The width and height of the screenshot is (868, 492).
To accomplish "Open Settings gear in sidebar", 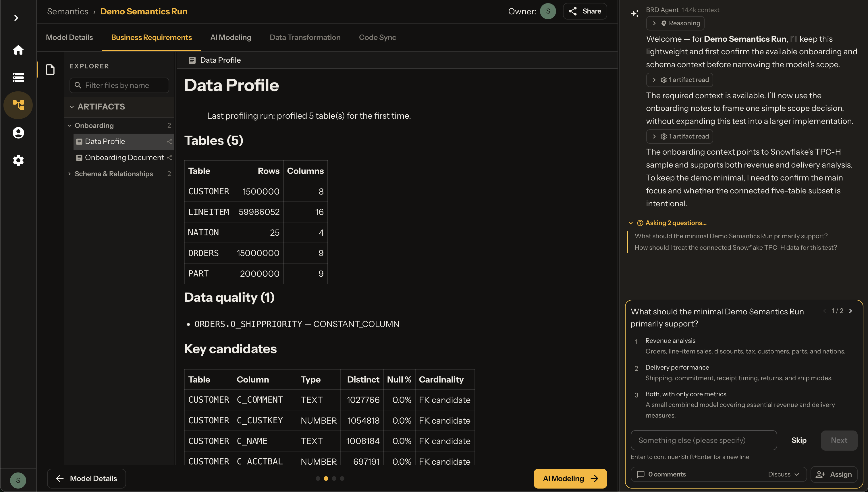I will [18, 160].
